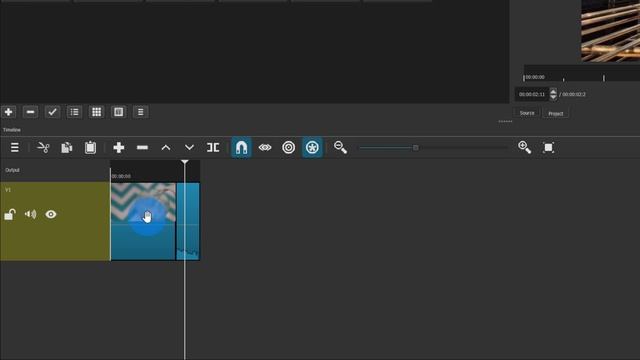Screen dimensions: 640x360
Task: Open the playlist hamburger menu
Action: click(140, 112)
